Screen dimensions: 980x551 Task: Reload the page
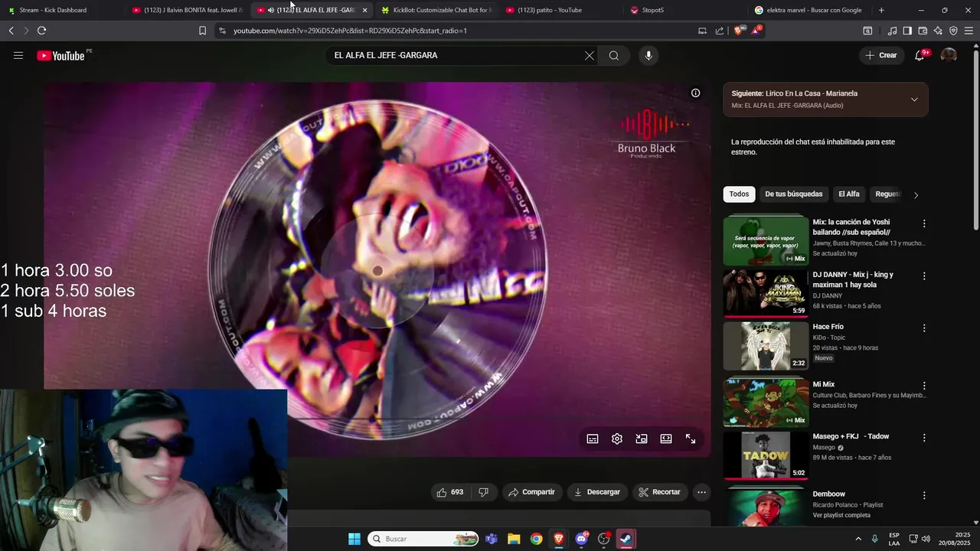(41, 31)
